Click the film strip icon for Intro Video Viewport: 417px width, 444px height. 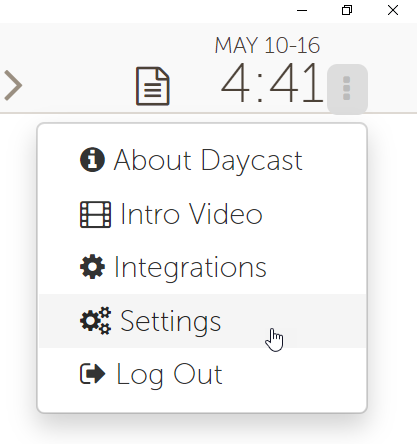(x=95, y=214)
